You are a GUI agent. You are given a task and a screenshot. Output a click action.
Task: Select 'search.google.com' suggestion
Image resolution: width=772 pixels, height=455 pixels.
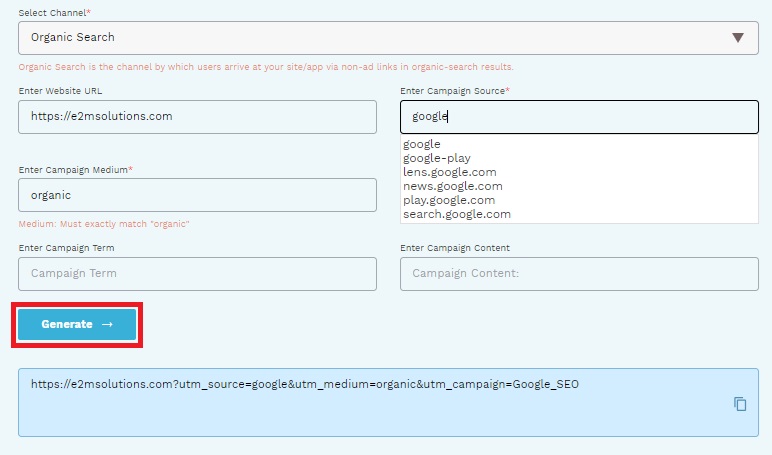tap(457, 214)
